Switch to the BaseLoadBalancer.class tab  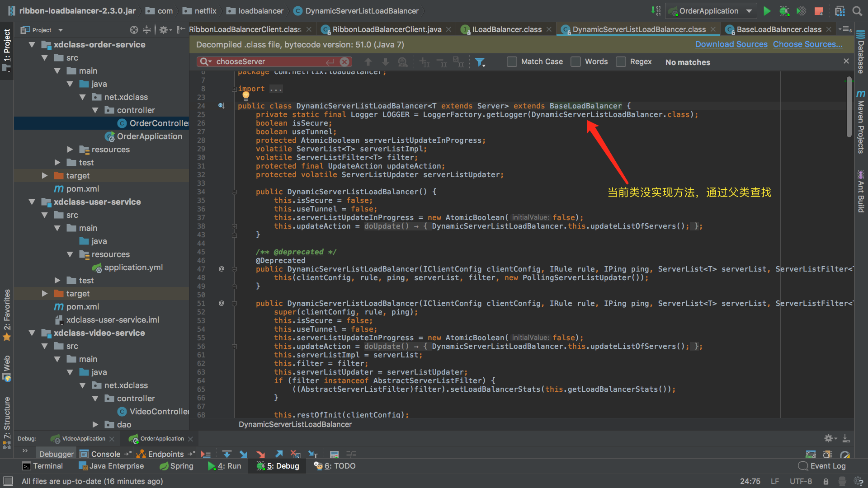click(778, 29)
